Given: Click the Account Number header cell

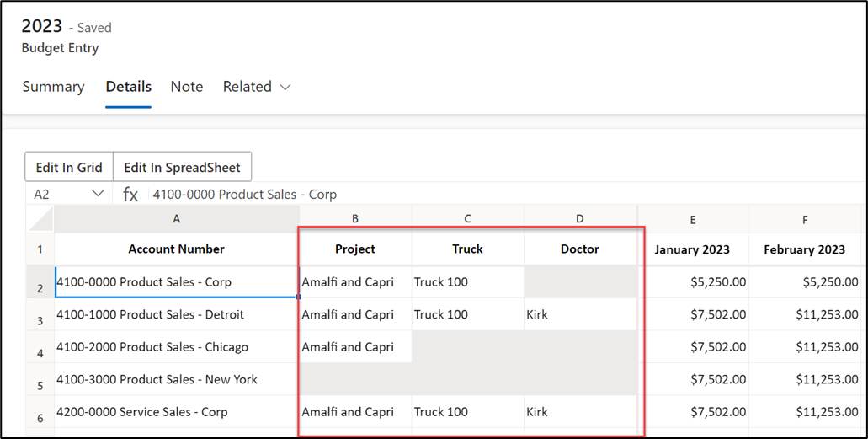Looking at the screenshot, I should pos(177,249).
